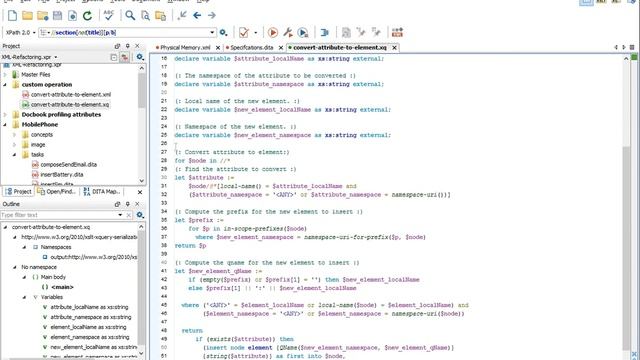Configure transformation scenarios wrench icon
Viewport: 640px width, 360px height.
tap(288, 32)
